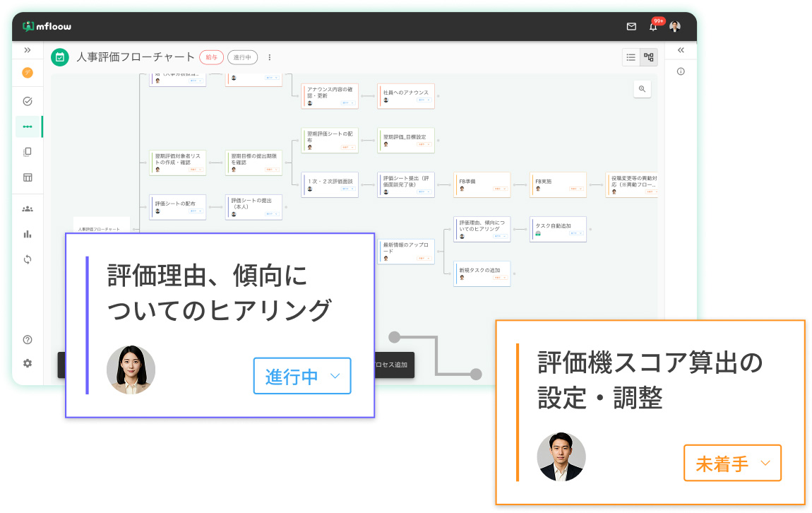Open status dropdown on 翌期評価_目標設定 card

pos(424,145)
